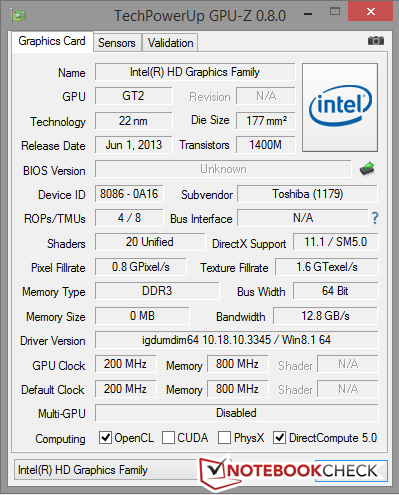Toggle the DirectCompute 5.0 checkbox
This screenshot has width=399, height=495.
click(279, 437)
